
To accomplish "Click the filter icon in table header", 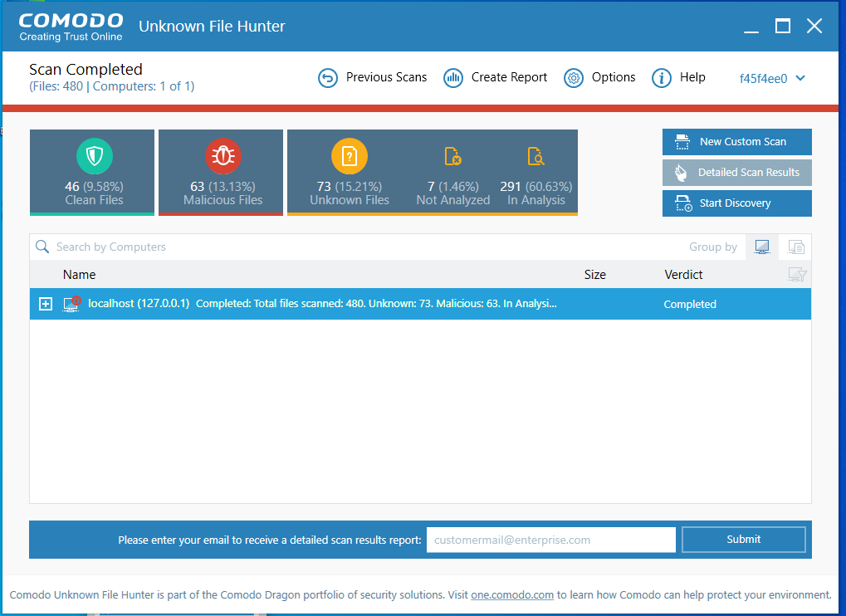I will coord(797,275).
